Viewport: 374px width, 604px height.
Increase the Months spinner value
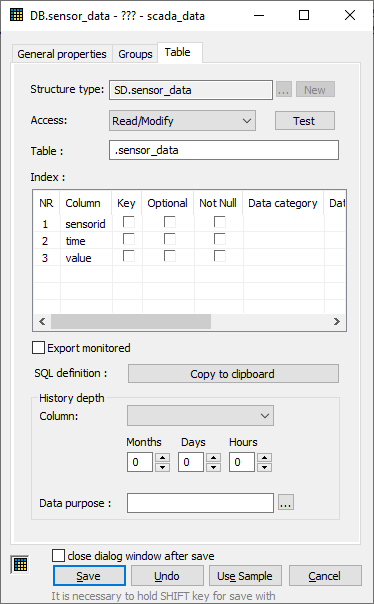[162, 458]
